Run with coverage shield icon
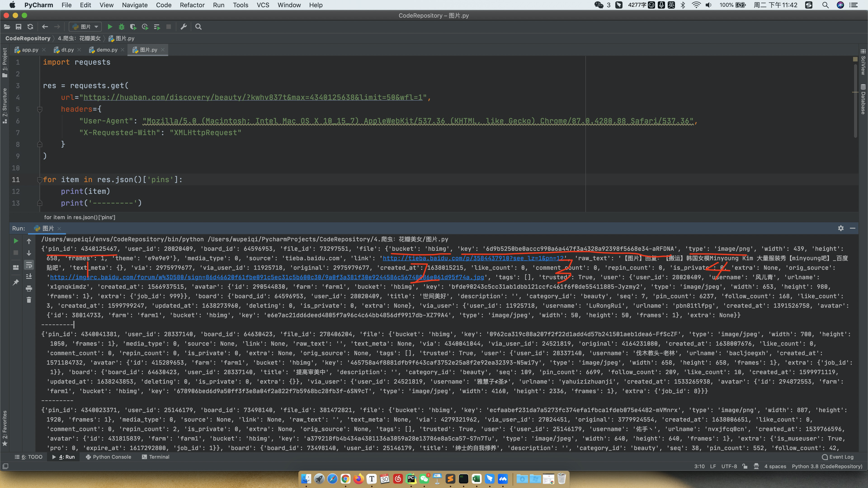 [133, 27]
